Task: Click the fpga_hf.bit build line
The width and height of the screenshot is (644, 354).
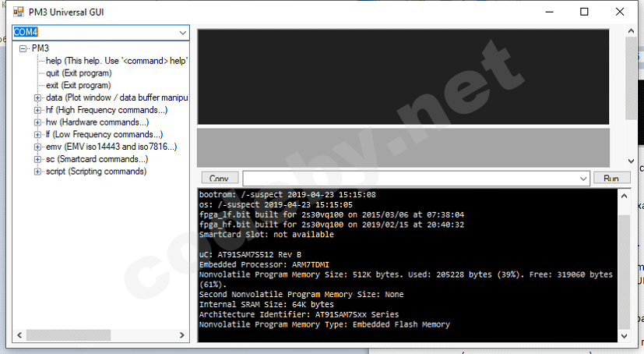Action: (332, 225)
